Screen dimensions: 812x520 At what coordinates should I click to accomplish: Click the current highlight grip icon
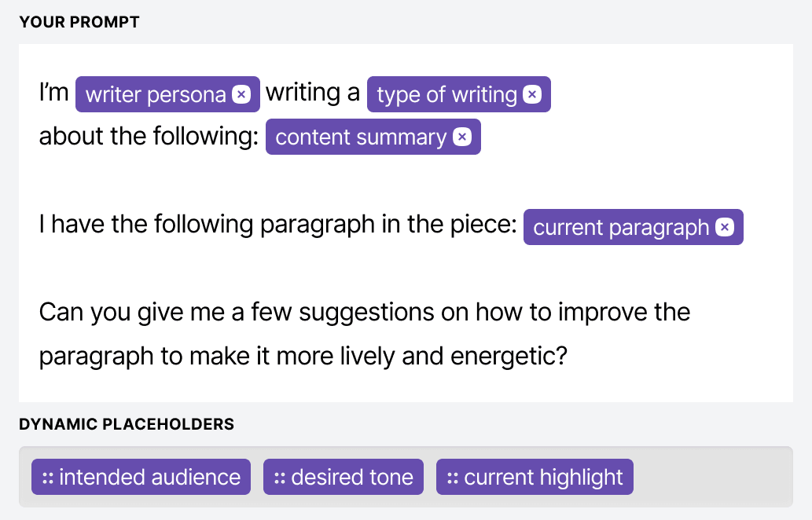click(x=453, y=478)
